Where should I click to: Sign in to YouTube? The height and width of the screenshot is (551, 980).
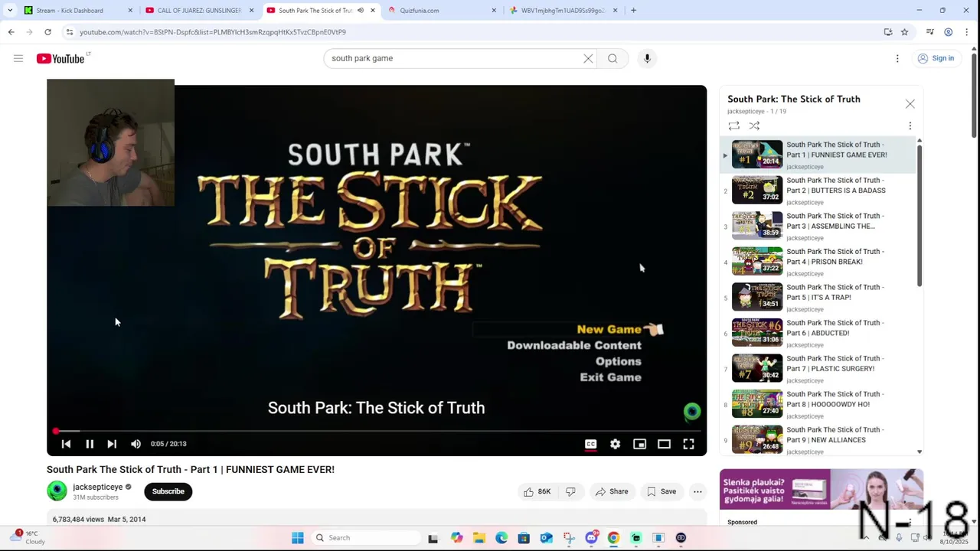pos(936,58)
